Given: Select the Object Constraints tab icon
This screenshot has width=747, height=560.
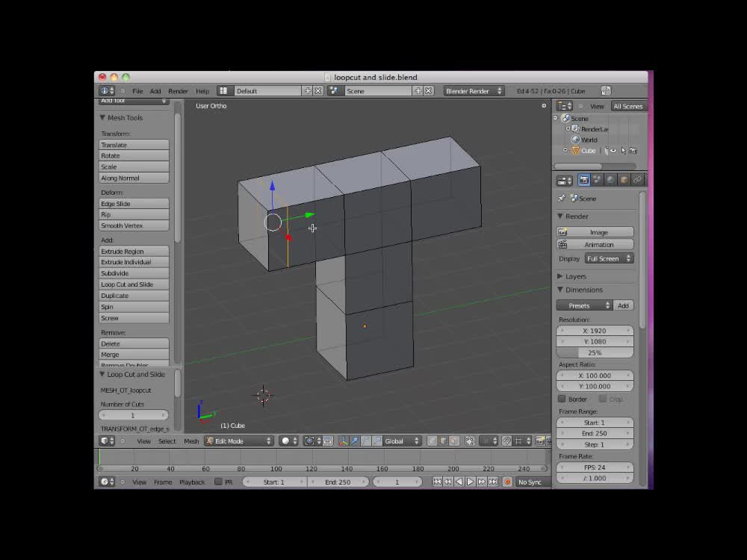Looking at the screenshot, I should [x=637, y=180].
